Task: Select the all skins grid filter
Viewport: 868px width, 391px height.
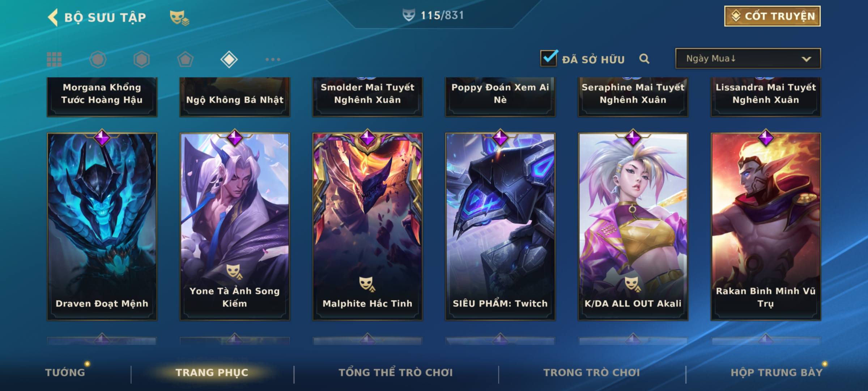Action: (54, 59)
